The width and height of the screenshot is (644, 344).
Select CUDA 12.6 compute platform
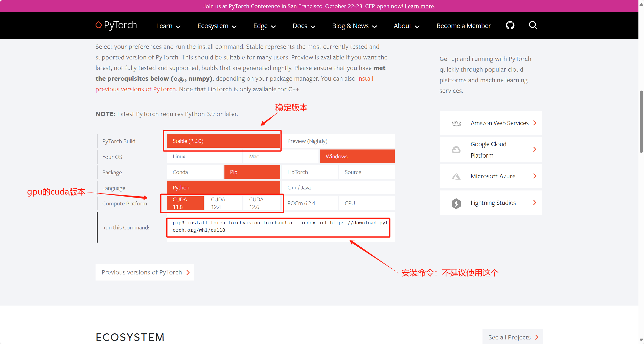click(261, 203)
